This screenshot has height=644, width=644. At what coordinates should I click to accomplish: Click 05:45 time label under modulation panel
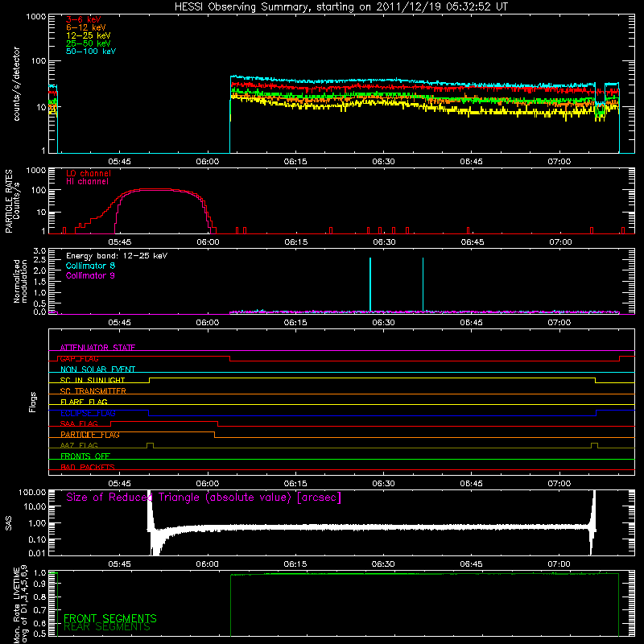pyautogui.click(x=119, y=323)
